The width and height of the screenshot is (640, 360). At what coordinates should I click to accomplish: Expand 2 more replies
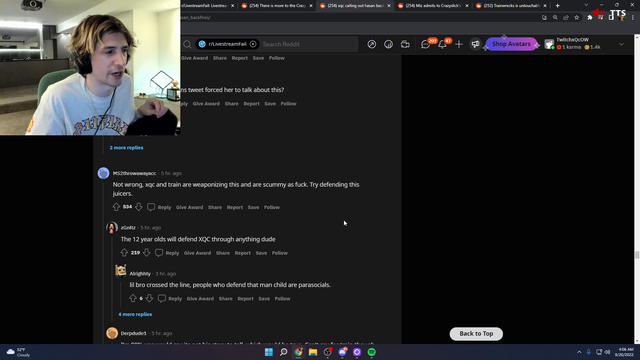tap(126, 147)
